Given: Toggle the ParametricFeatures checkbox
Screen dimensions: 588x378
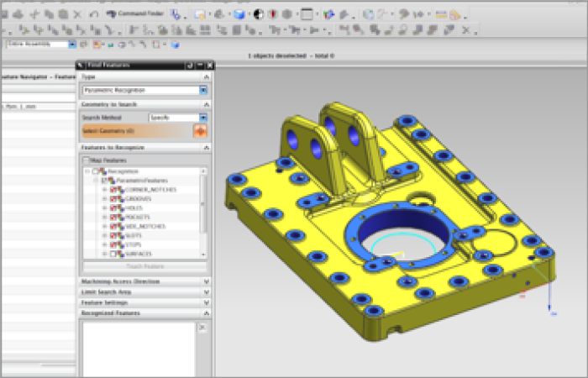Looking at the screenshot, I should pos(105,181).
